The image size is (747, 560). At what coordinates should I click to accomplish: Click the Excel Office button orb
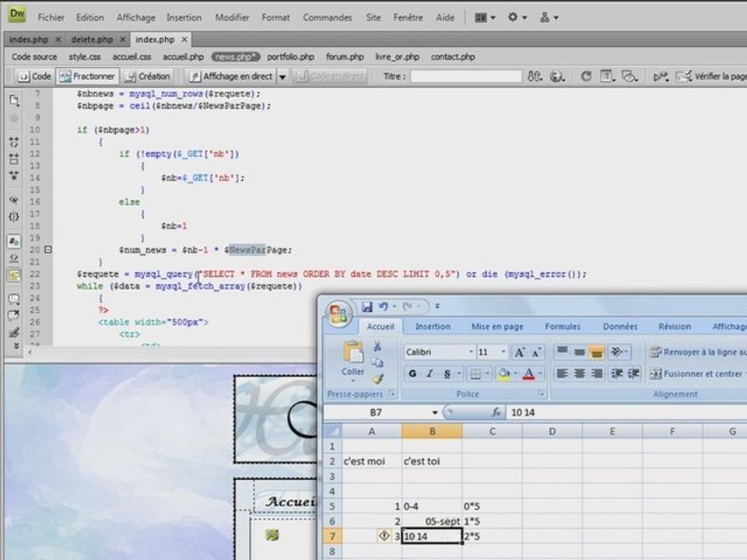click(338, 313)
